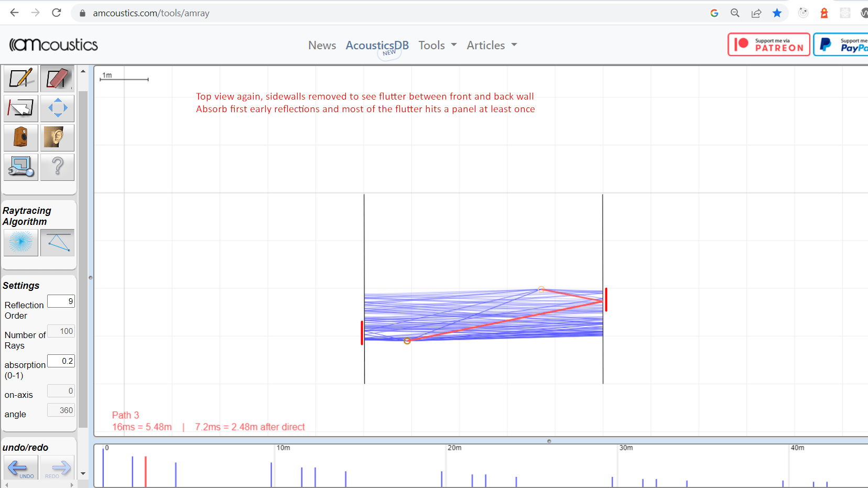Click the 'Path 3' label

click(x=126, y=415)
